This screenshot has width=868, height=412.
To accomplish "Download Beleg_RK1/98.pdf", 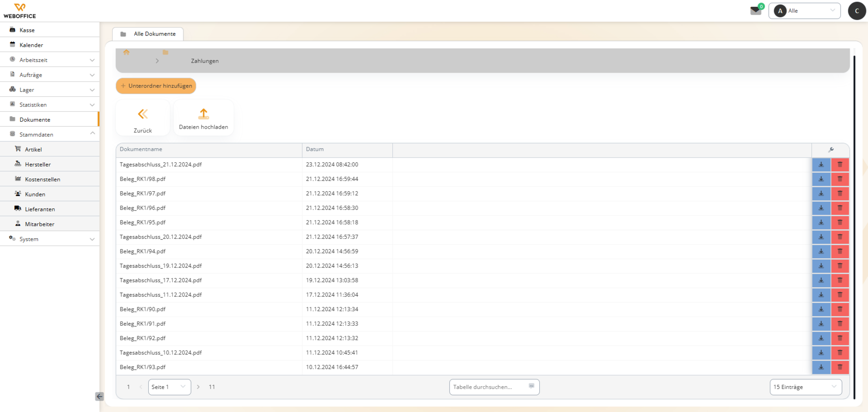I will point(821,179).
